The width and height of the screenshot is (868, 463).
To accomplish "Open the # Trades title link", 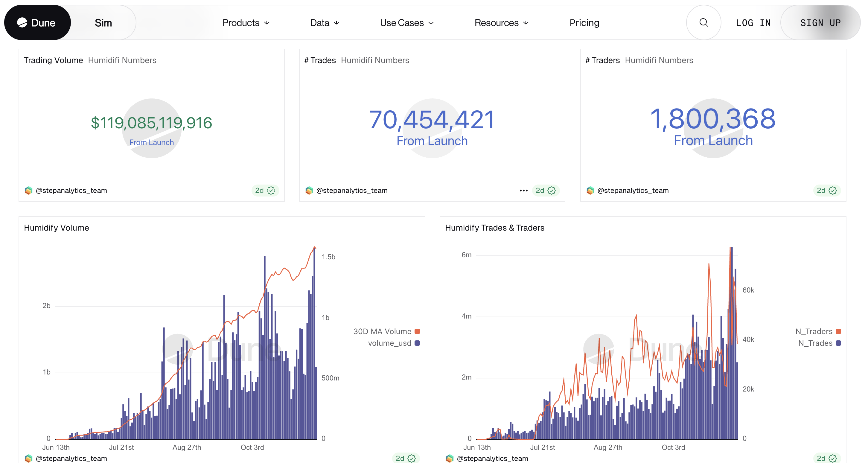I will click(320, 60).
